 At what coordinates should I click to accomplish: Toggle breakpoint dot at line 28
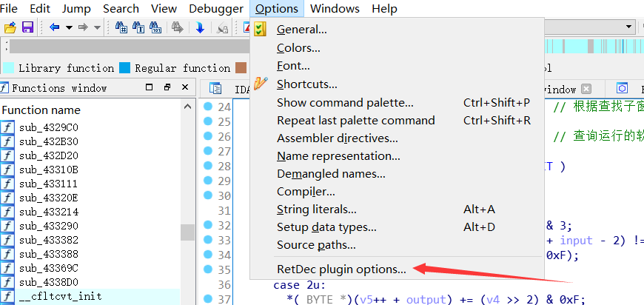pos(208,167)
